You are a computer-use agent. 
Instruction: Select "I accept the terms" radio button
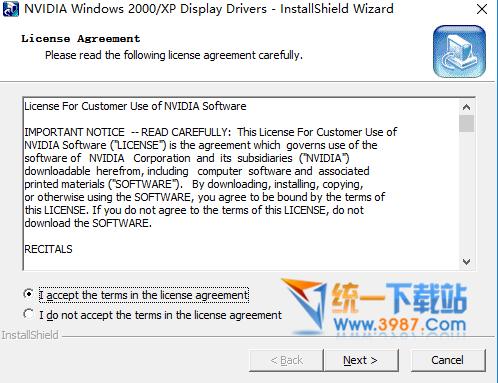click(29, 294)
